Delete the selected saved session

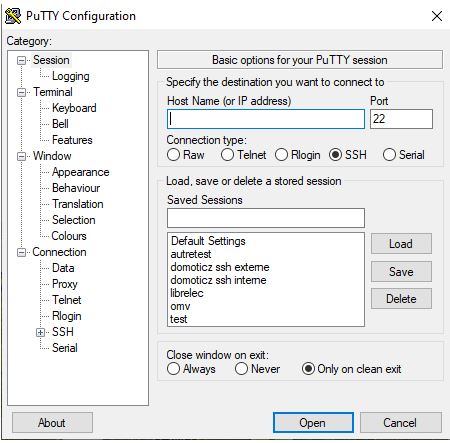pyautogui.click(x=401, y=299)
